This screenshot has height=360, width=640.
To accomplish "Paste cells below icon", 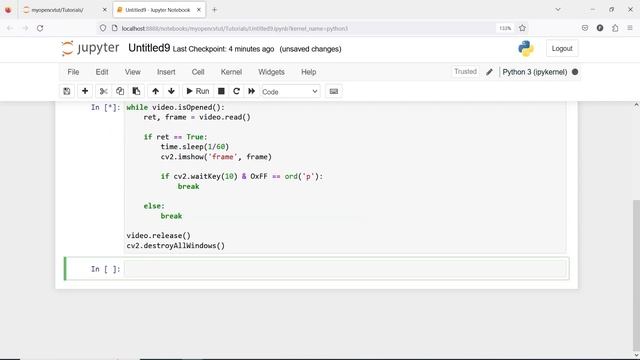I will (136, 91).
